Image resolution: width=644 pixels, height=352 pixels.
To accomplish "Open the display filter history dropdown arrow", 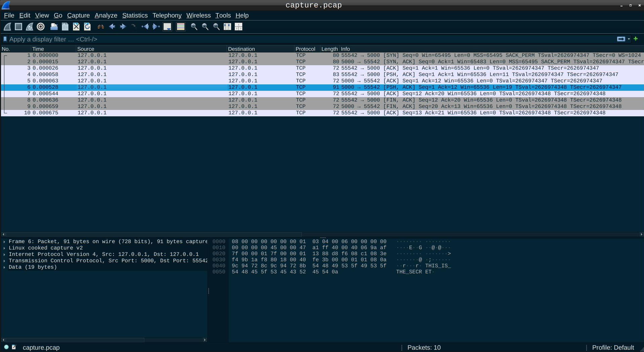I will pyautogui.click(x=629, y=39).
